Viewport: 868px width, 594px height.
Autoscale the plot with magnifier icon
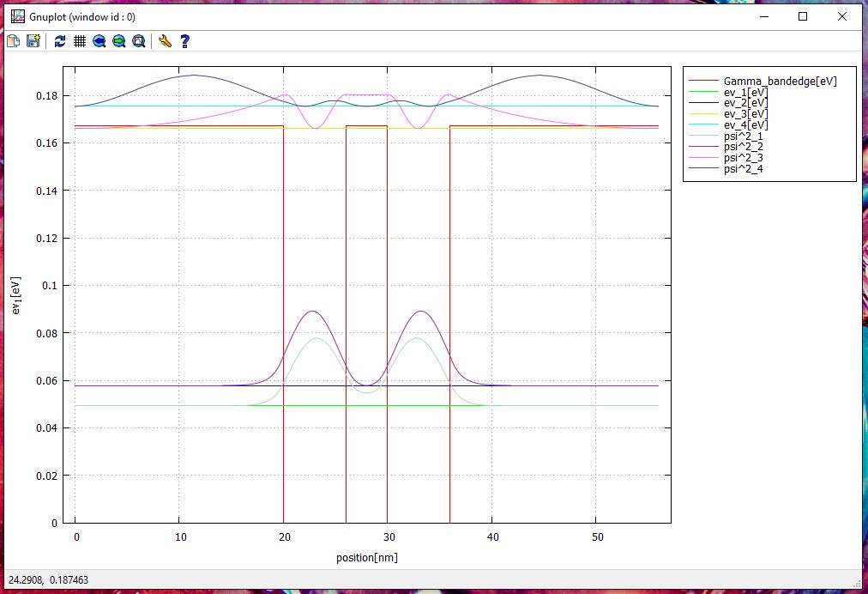(139, 41)
